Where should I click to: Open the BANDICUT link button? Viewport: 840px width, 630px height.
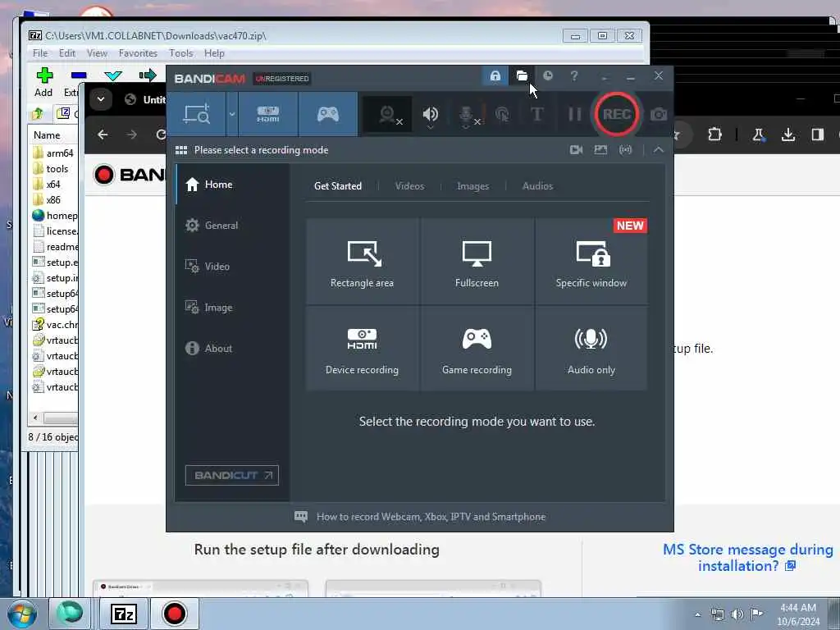click(x=232, y=475)
